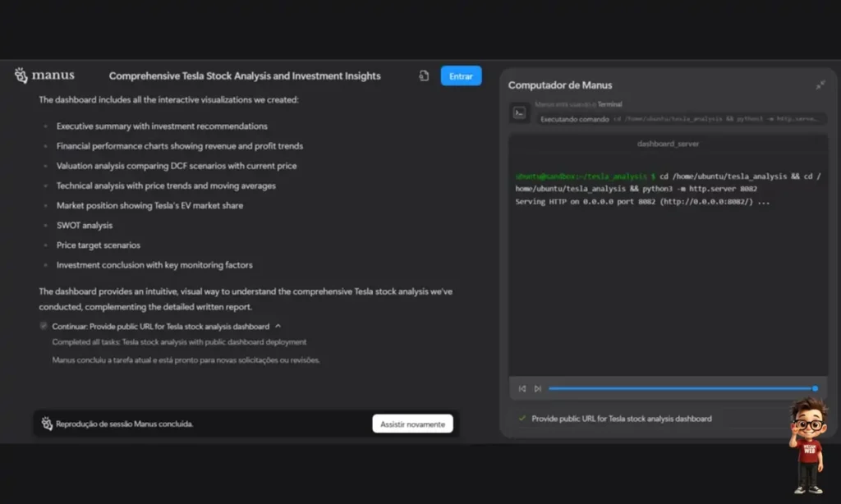Click the Manus hand icon in replay bar
Screen dimensions: 841x504
tap(47, 424)
